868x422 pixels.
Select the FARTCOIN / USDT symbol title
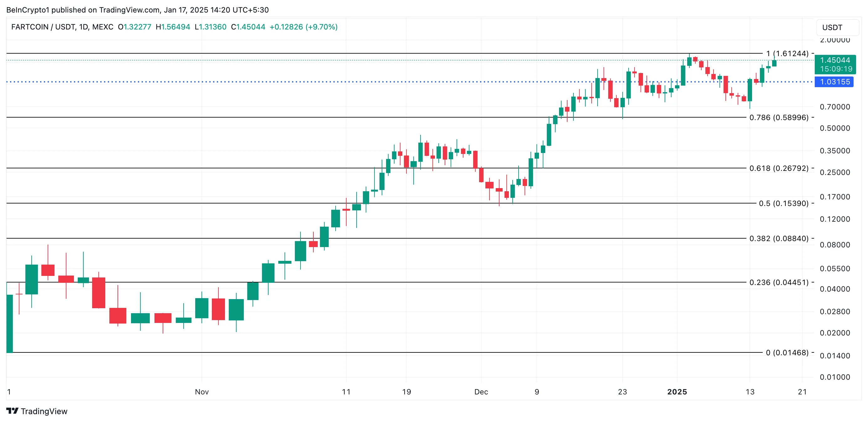click(x=44, y=27)
